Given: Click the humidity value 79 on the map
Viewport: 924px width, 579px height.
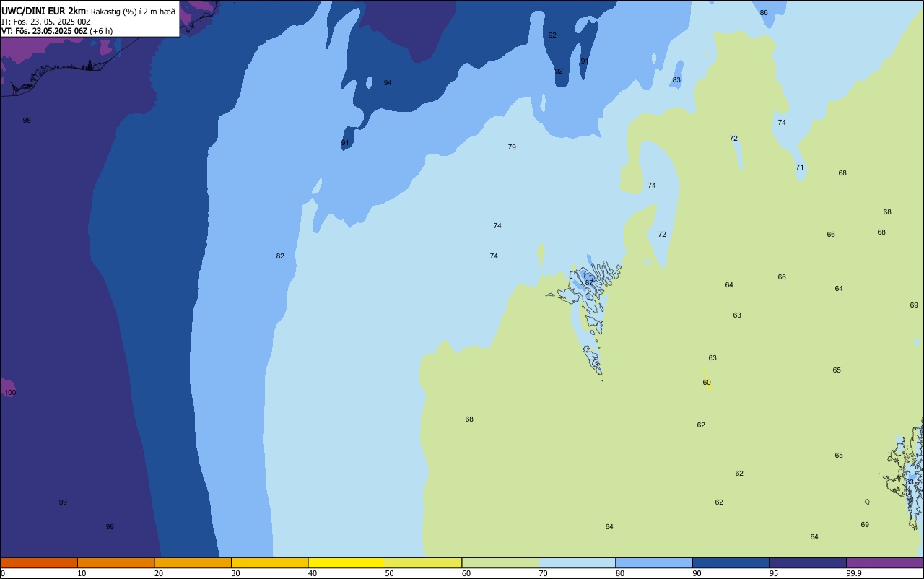Looking at the screenshot, I should pos(512,147).
